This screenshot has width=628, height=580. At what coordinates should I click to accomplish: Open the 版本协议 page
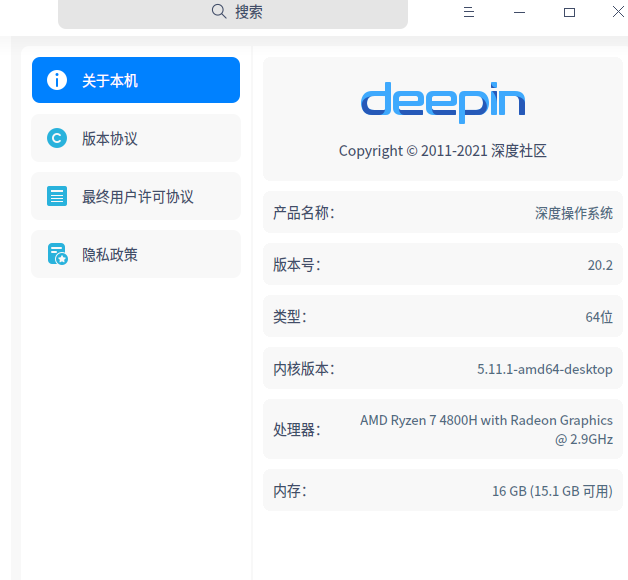click(136, 138)
